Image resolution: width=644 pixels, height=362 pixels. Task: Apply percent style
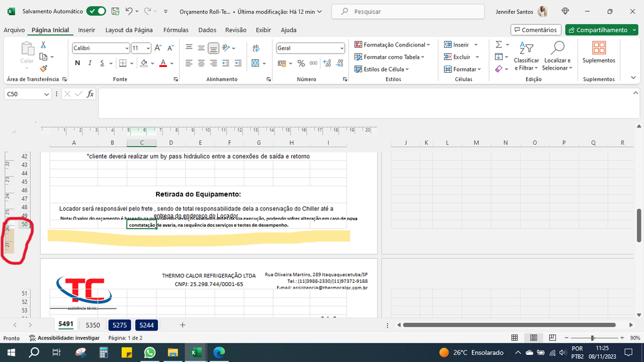(302, 63)
